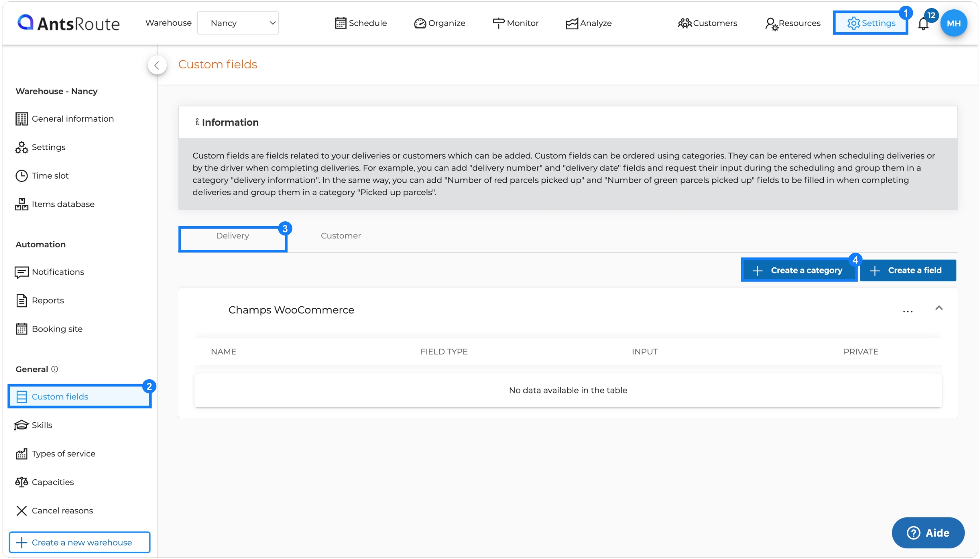Click the Reports document icon
980x559 pixels.
(22, 300)
